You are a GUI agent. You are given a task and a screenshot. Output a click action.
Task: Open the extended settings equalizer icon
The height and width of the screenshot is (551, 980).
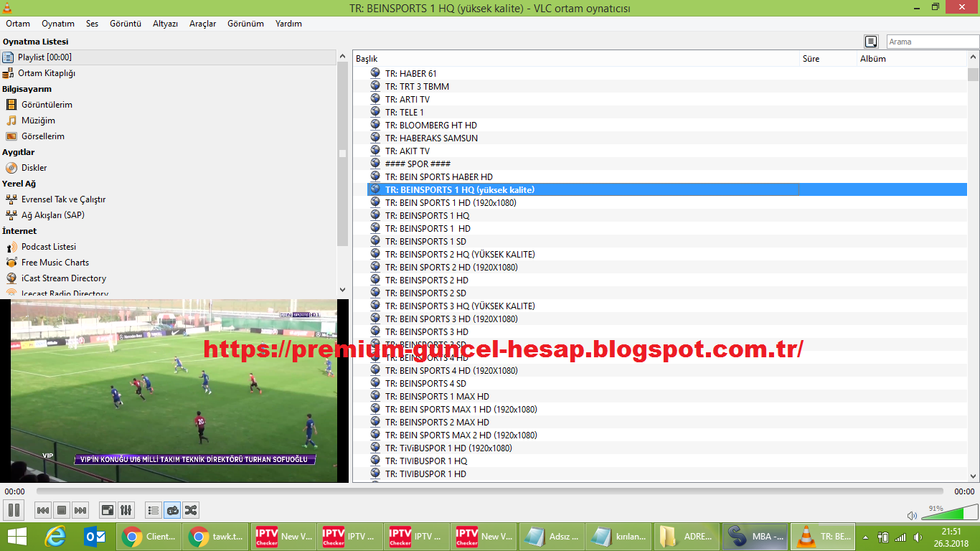coord(126,510)
